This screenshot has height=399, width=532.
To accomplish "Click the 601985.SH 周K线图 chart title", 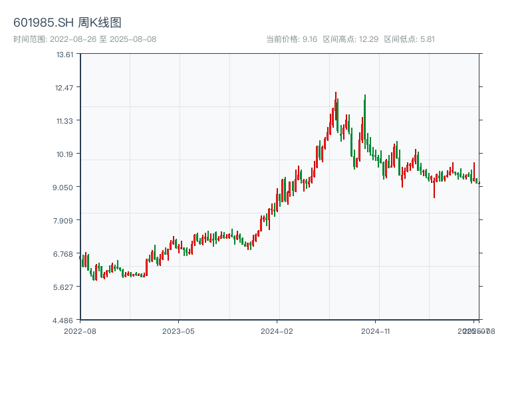I will pos(67,23).
